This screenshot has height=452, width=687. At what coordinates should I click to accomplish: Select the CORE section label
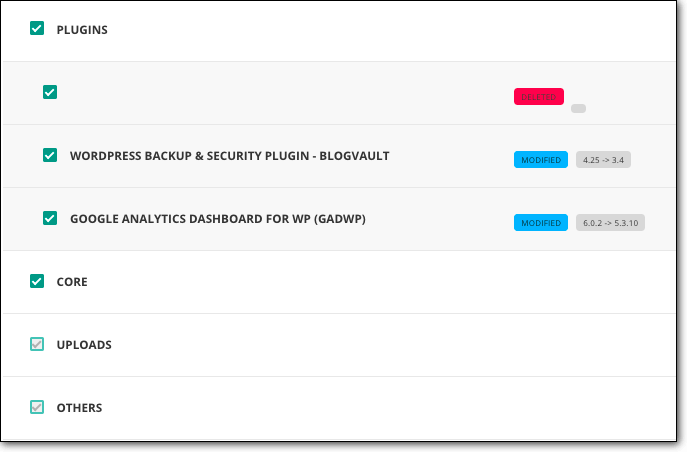click(x=72, y=282)
